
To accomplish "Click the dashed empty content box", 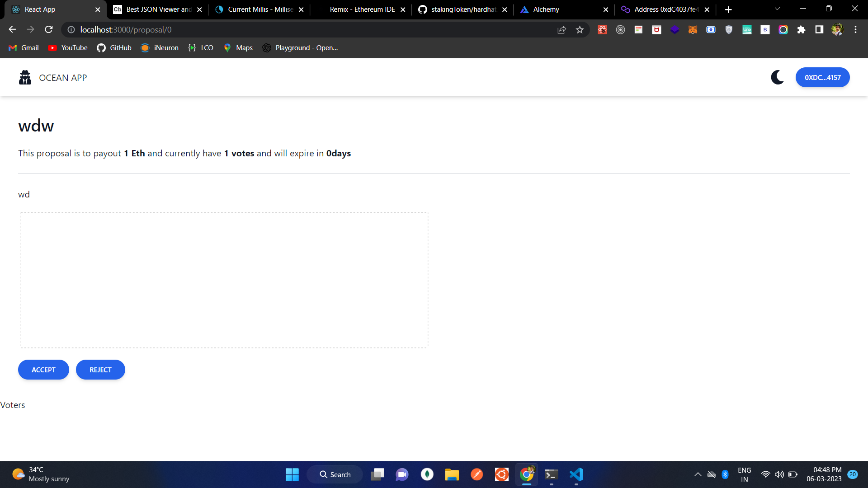I will [224, 280].
